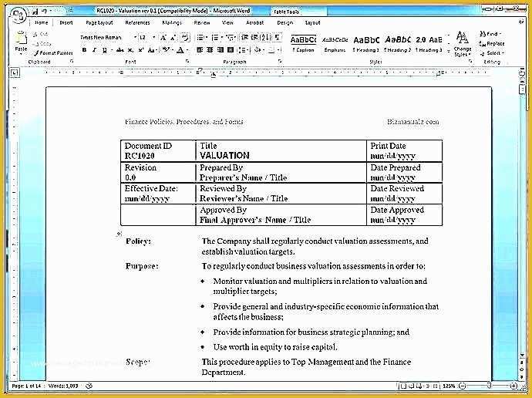
Task: Switch to the Mailings tab
Action: 172,22
